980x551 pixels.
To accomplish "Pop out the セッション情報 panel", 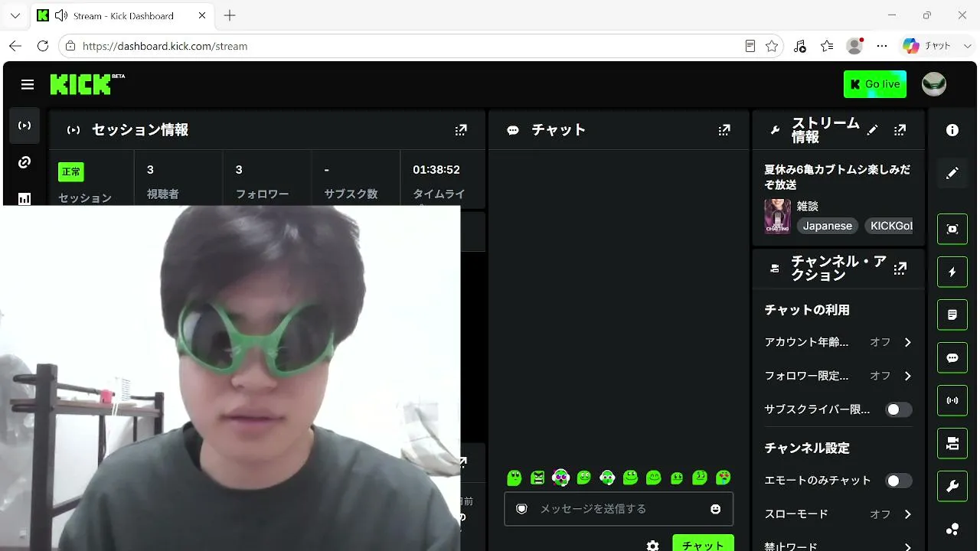I will pyautogui.click(x=461, y=130).
